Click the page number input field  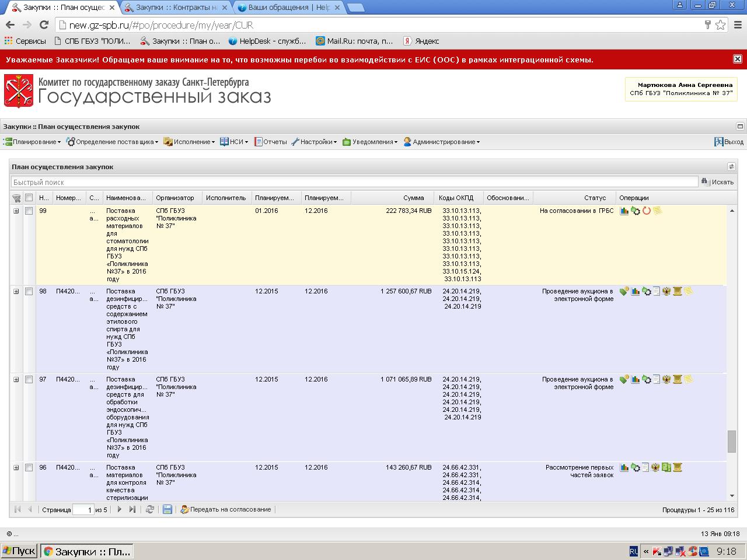tap(83, 510)
